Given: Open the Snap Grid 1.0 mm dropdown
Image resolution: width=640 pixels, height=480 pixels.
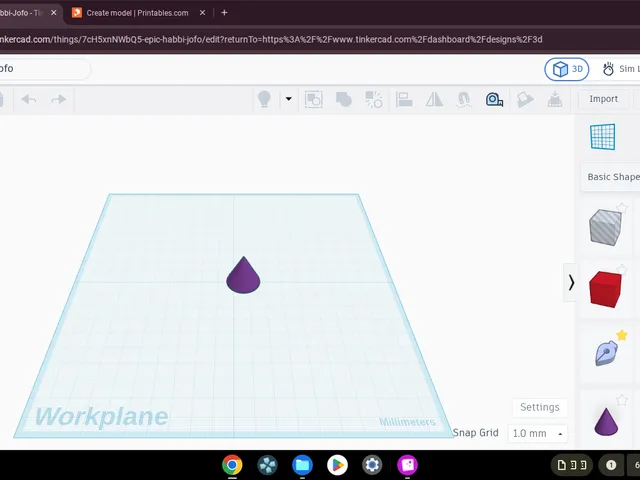Looking at the screenshot, I should point(537,433).
